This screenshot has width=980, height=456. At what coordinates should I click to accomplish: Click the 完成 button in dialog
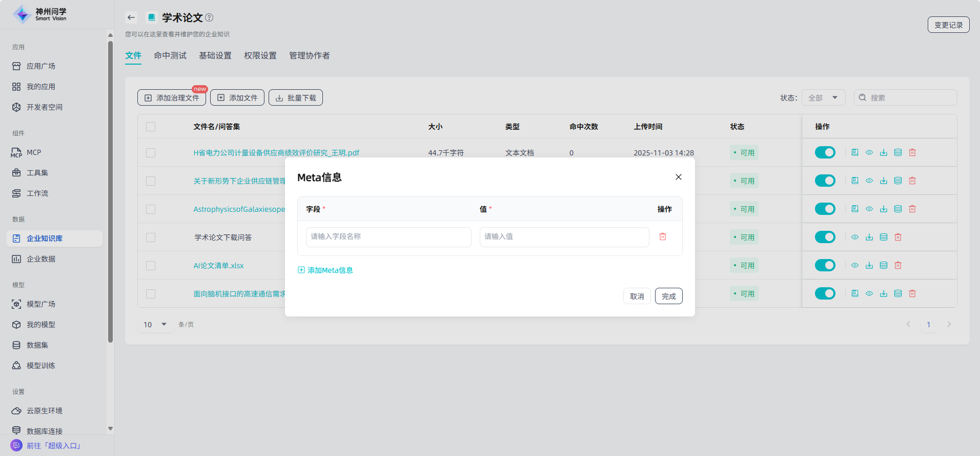pyautogui.click(x=668, y=296)
